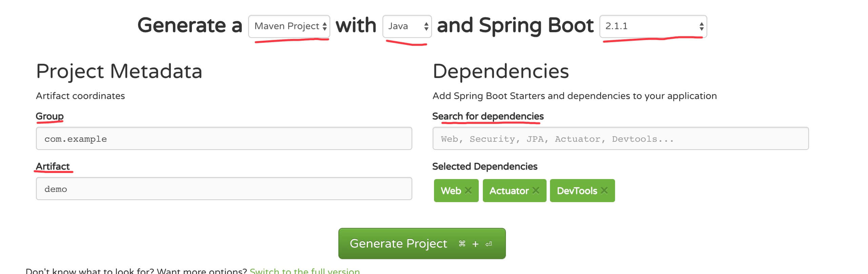Focus the Search for dependencies field

tap(620, 138)
